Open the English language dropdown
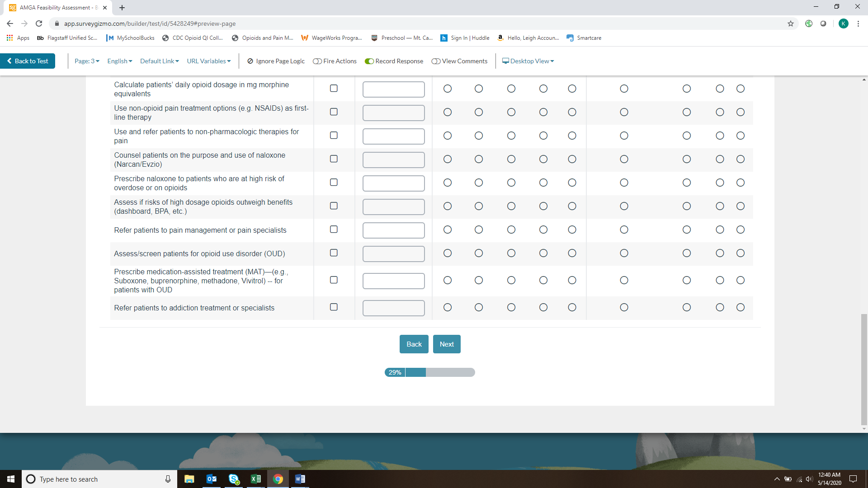 pyautogui.click(x=119, y=61)
